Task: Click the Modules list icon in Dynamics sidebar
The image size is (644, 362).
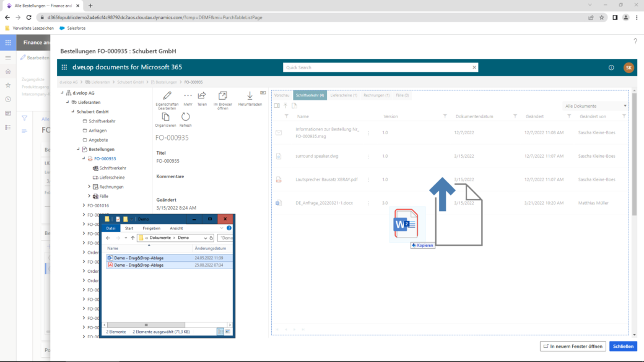Action: pyautogui.click(x=8, y=127)
